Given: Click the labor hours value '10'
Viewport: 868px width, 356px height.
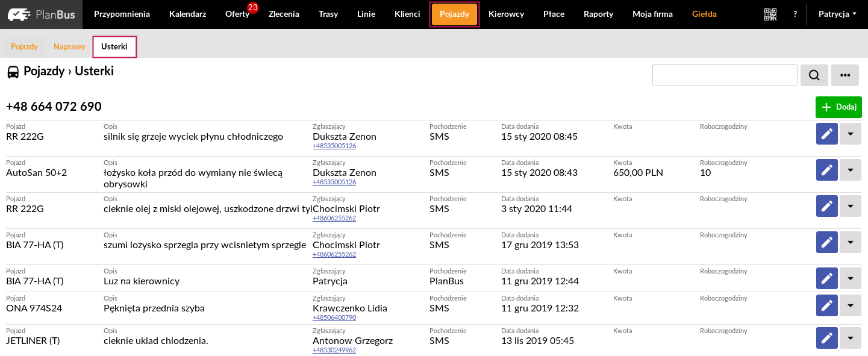Looking at the screenshot, I should tap(705, 173).
